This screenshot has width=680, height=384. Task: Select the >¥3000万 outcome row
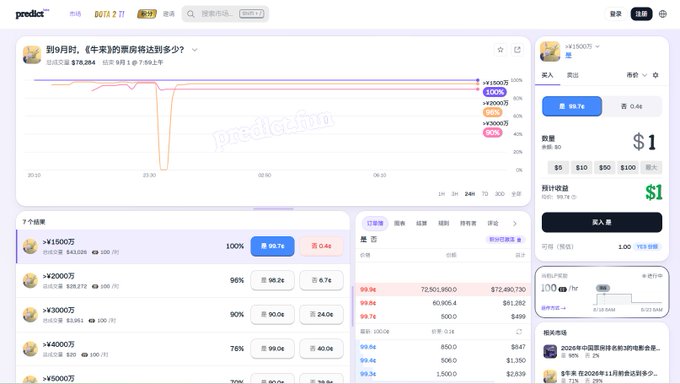pyautogui.click(x=183, y=315)
